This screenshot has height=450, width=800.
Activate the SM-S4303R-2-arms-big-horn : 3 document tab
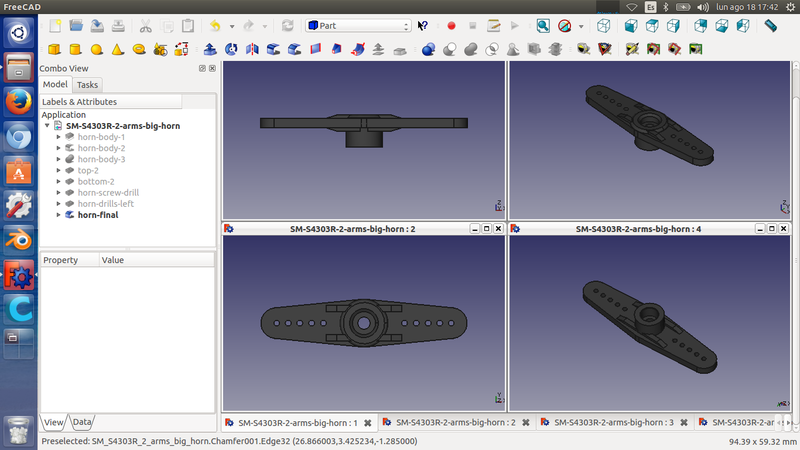[x=612, y=423]
